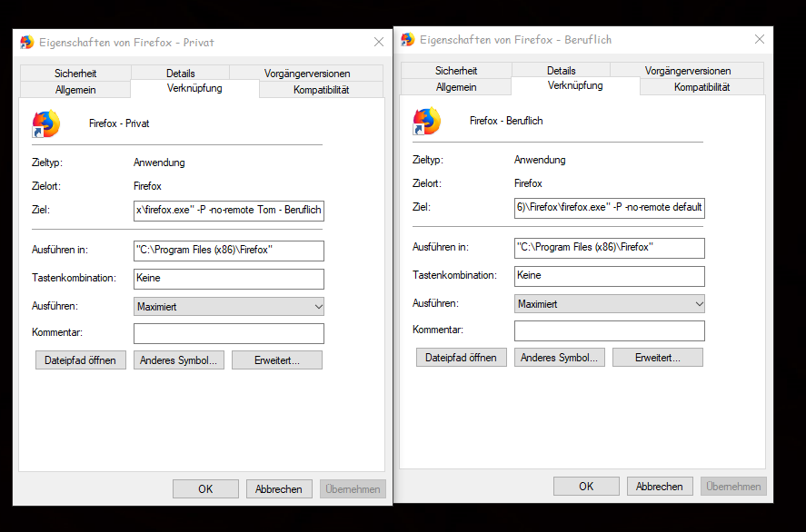Click 'Ziel:' label in Privat window
Image resolution: width=806 pixels, height=532 pixels.
(x=41, y=210)
